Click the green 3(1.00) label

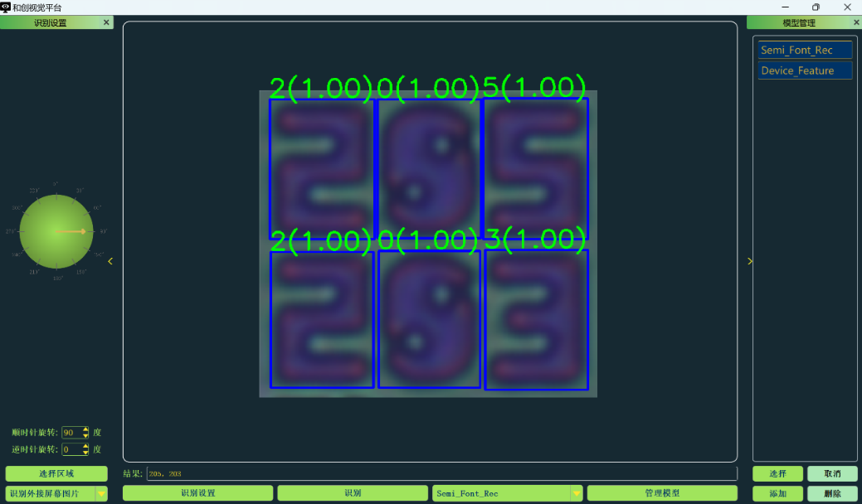coord(535,240)
